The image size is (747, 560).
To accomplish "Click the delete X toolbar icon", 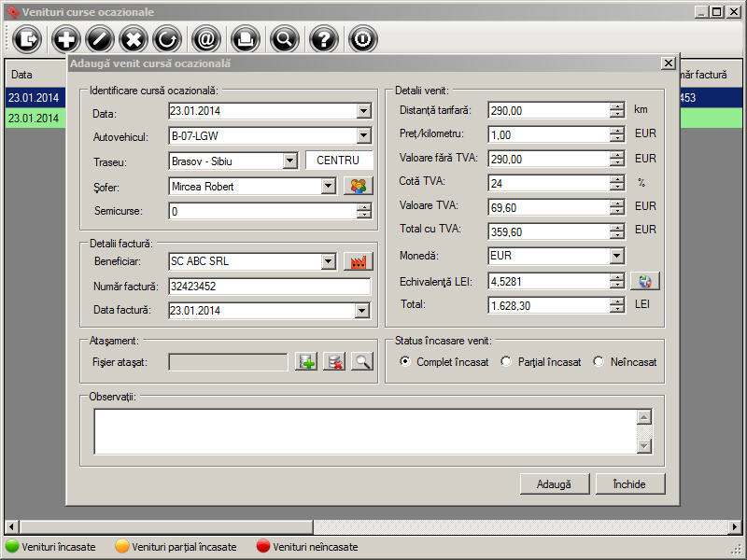I will (134, 39).
